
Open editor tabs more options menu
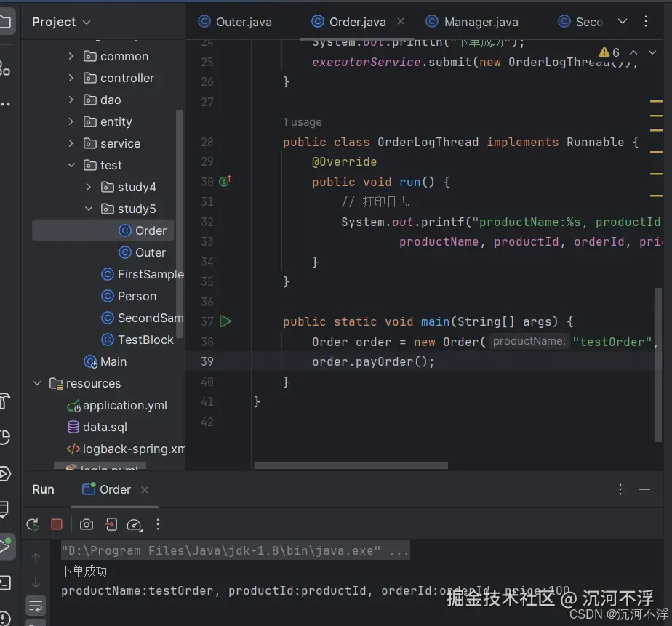[645, 21]
